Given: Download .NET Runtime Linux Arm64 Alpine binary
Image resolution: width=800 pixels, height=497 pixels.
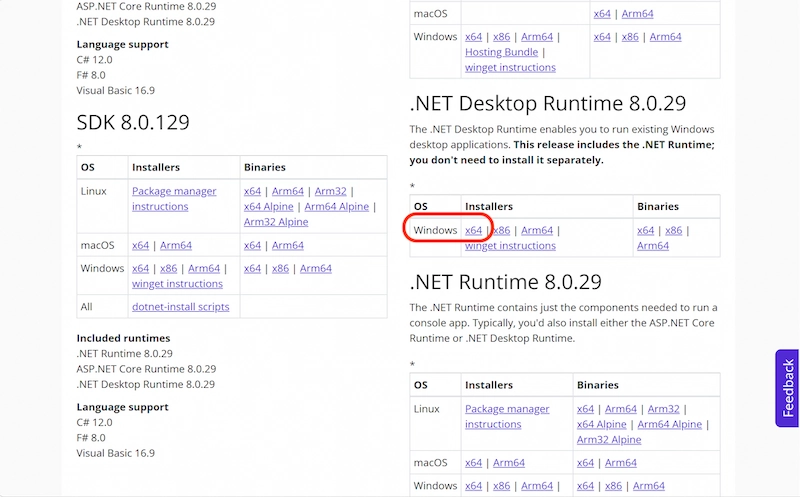Looking at the screenshot, I should [x=670, y=424].
